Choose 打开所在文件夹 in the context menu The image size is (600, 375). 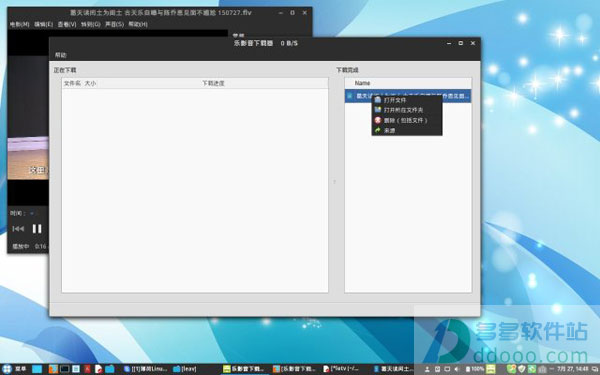click(x=403, y=110)
